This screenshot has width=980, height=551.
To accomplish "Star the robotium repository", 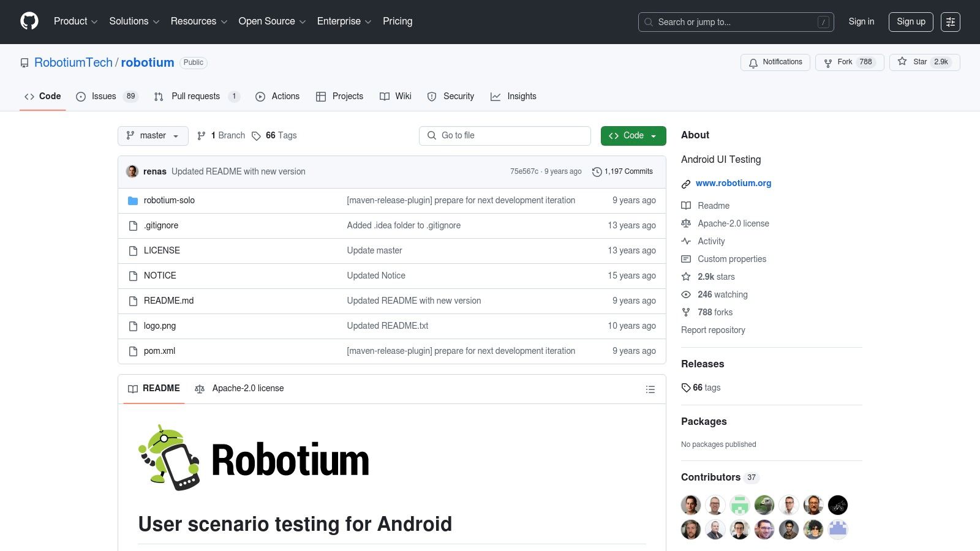I will pos(924,62).
